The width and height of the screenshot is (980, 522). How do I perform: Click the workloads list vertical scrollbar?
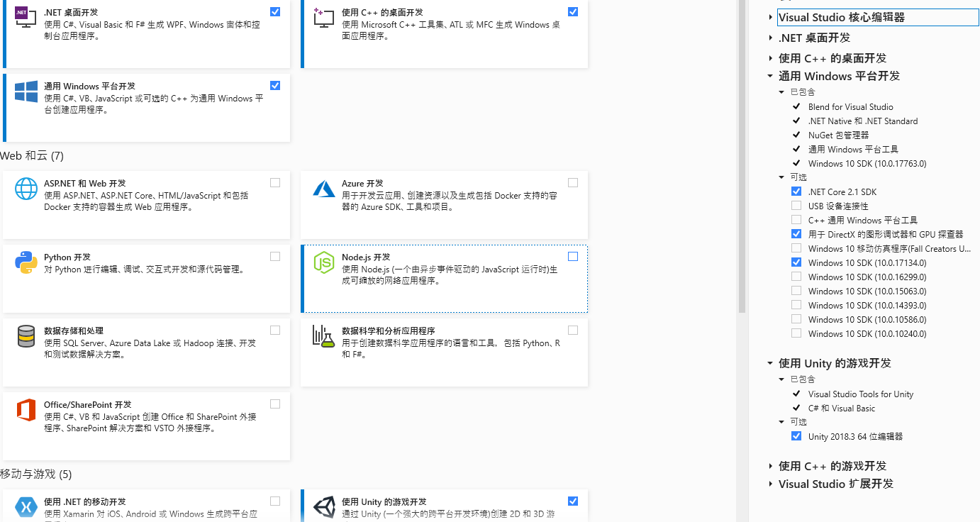point(742,156)
